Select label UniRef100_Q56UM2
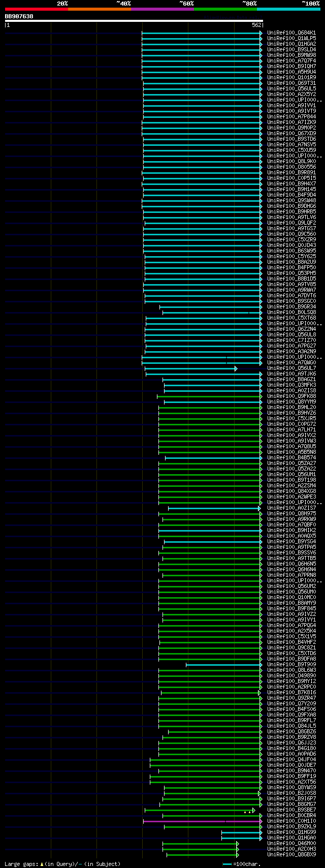Image resolution: width=325 pixels, height=868 pixels. pos(291,586)
